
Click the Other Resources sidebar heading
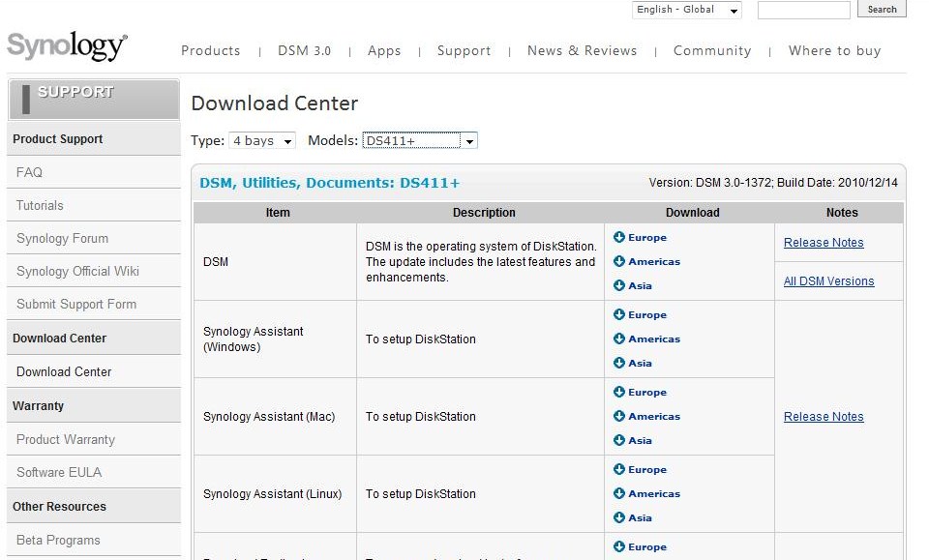(x=94, y=507)
